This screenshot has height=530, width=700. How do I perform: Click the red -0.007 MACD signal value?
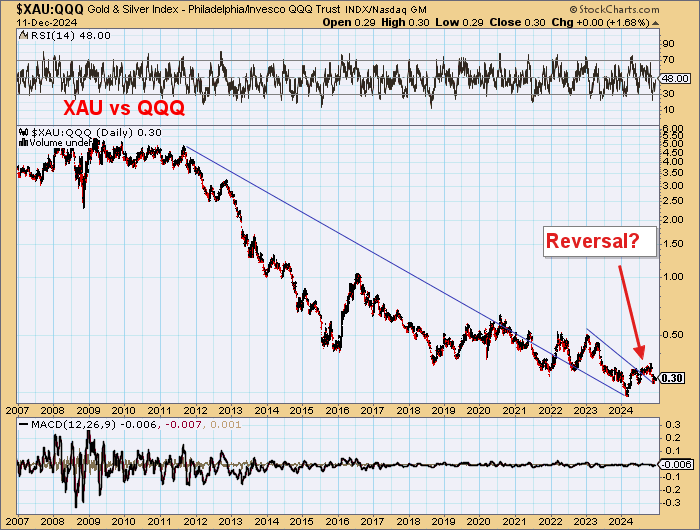(x=183, y=425)
